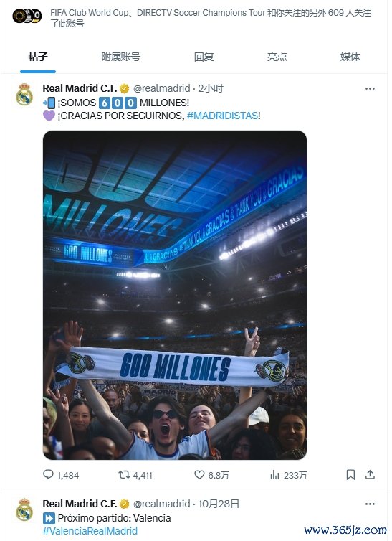Switch to the 媒体 tab
This screenshot has width=392, height=541.
350,57
